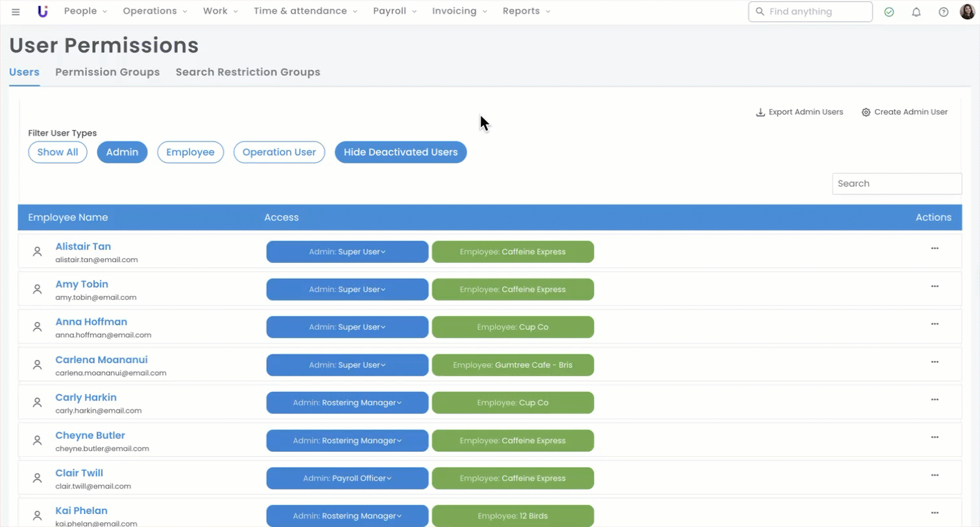Screen dimensions: 980x527
Task: Click the purple U home logo
Action: point(43,11)
